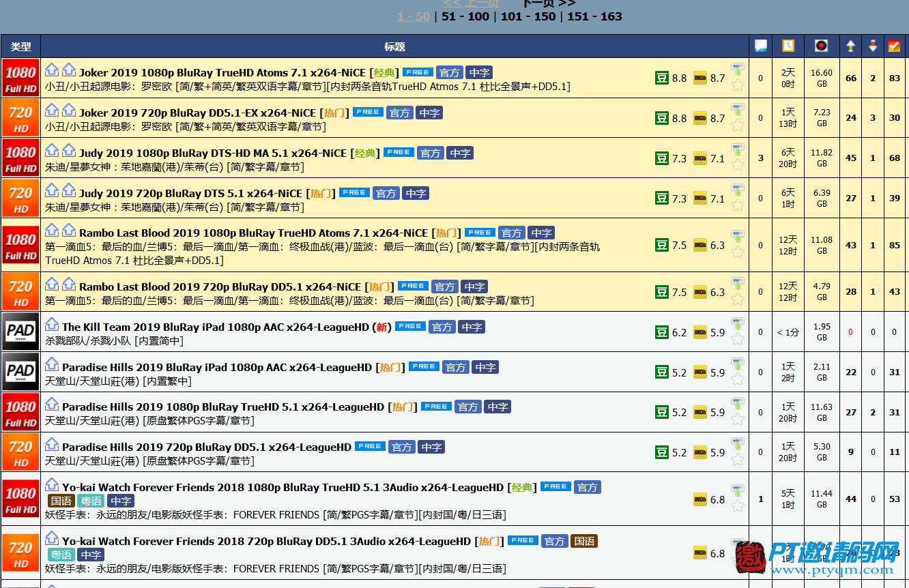Open 720 HD category icon beside Judy 720p

tap(20, 199)
